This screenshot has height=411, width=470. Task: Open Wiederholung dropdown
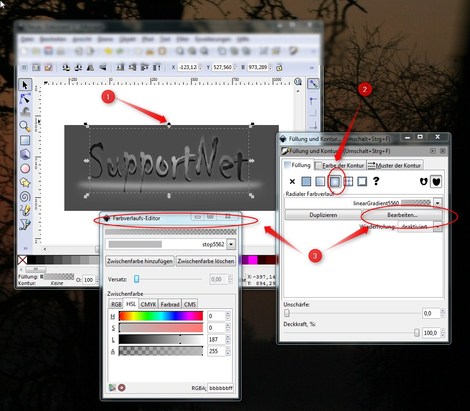[x=438, y=227]
